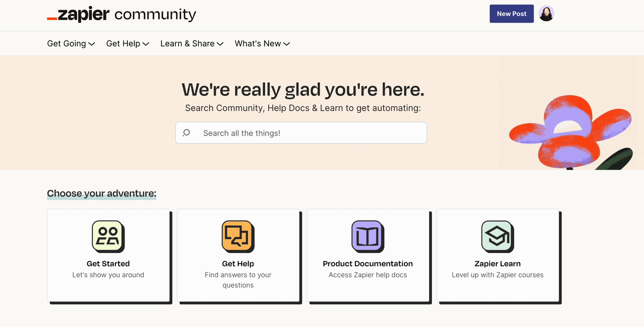644x327 pixels.
Task: Open the Get Help navigation menu
Action: coord(127,44)
